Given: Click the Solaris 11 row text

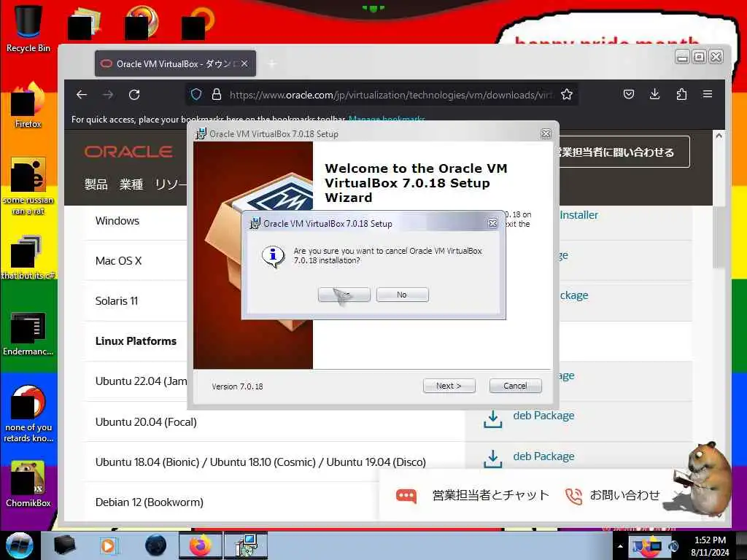Looking at the screenshot, I should [x=116, y=301].
